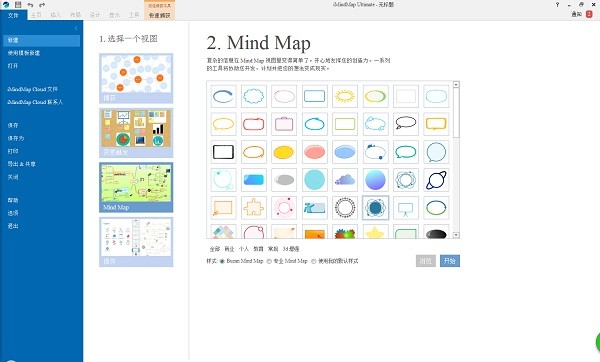Choose the blue-purple gradient sphere central idea
Viewport: 600px width, 362px height.
pos(375,180)
